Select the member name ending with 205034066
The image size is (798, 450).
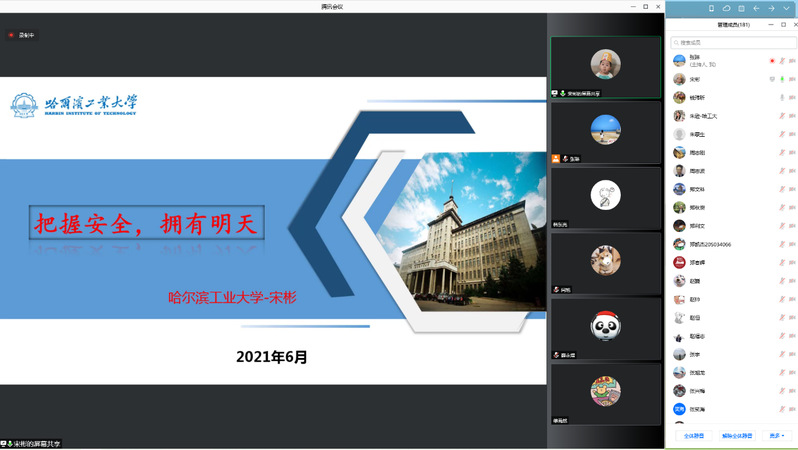point(710,244)
